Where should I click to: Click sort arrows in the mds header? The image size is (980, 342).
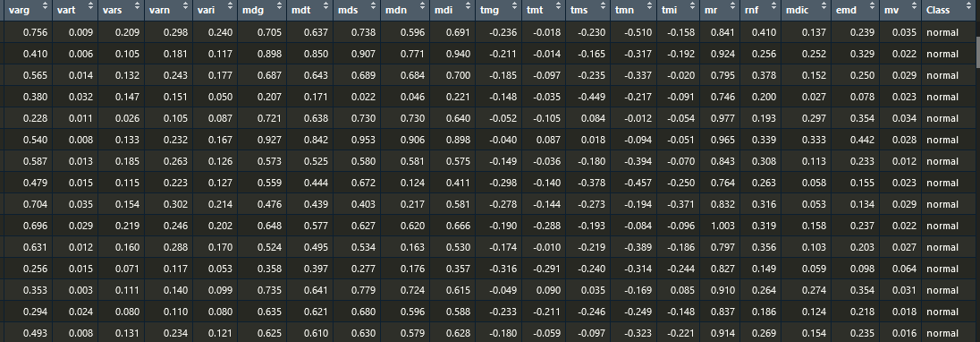[x=373, y=5]
